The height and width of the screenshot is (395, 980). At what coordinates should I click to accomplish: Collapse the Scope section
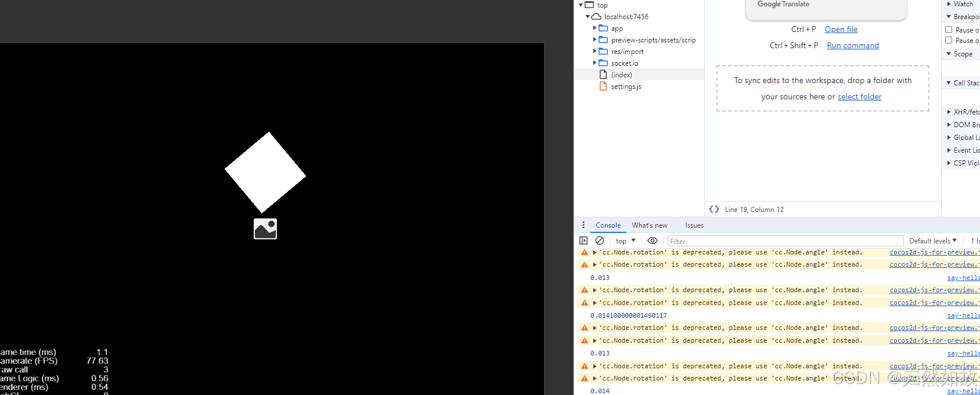[x=949, y=53]
